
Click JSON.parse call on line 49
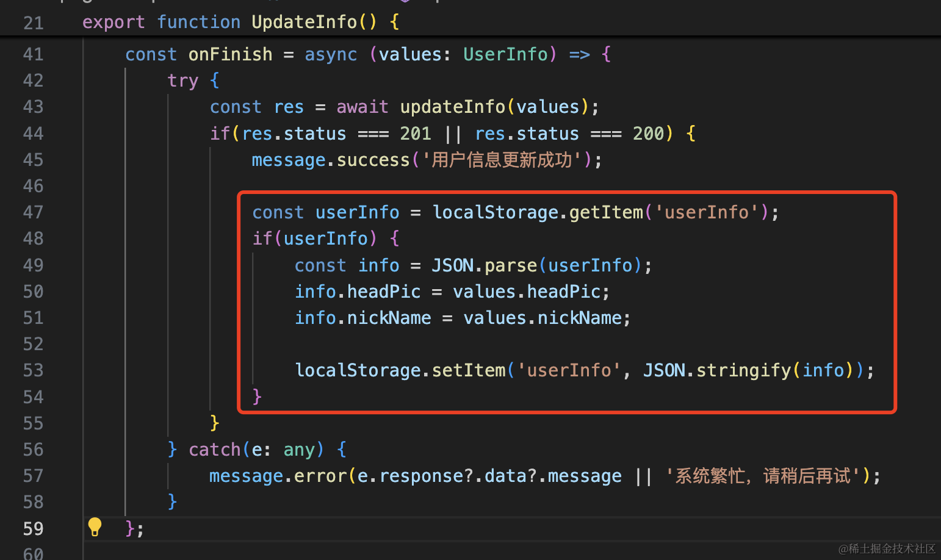click(x=484, y=265)
